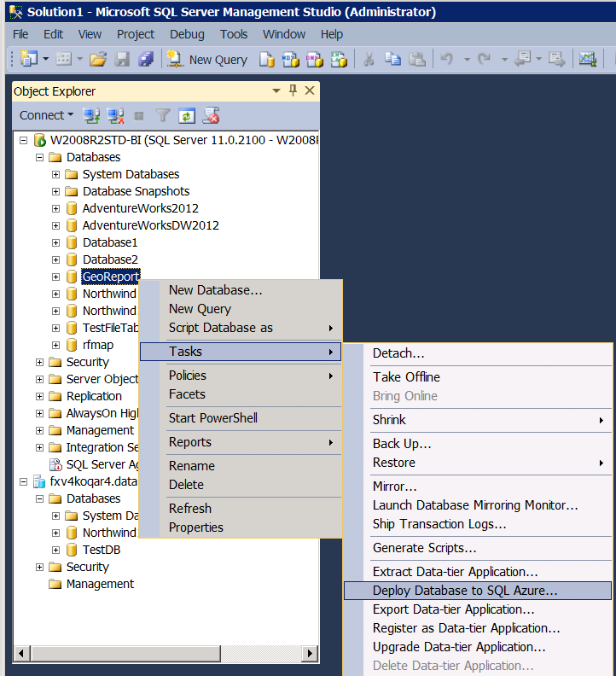
Task: Click the Analysis Services MDX Query icon
Action: click(x=291, y=59)
